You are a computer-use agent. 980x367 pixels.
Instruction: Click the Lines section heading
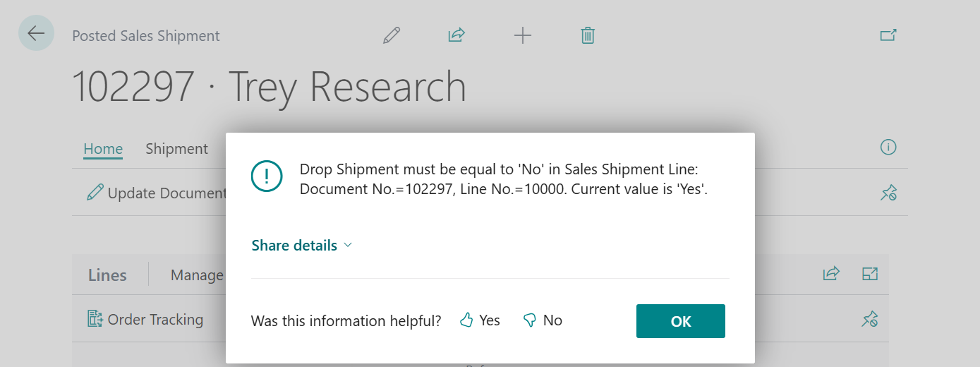point(107,275)
